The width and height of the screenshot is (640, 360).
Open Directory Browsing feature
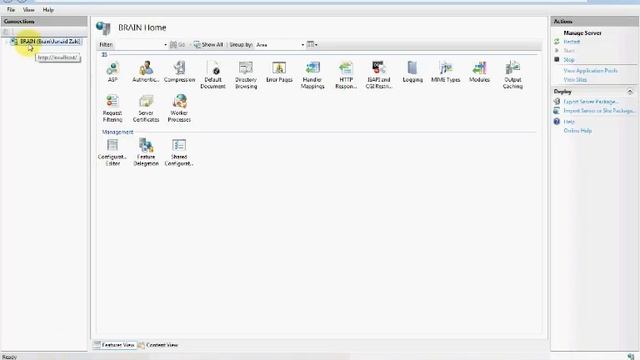point(246,75)
